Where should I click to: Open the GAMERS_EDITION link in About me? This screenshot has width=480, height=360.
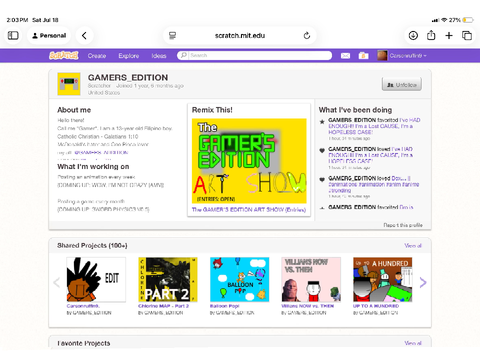click(x=101, y=152)
